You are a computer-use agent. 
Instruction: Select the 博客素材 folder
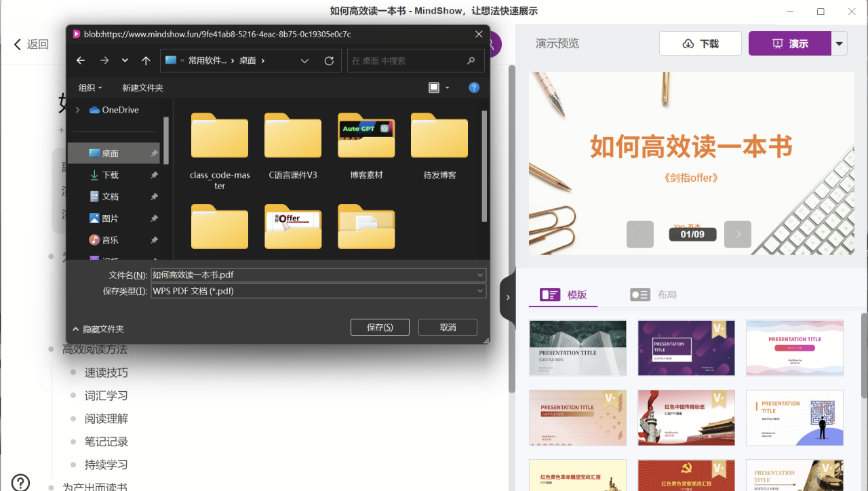(x=366, y=146)
